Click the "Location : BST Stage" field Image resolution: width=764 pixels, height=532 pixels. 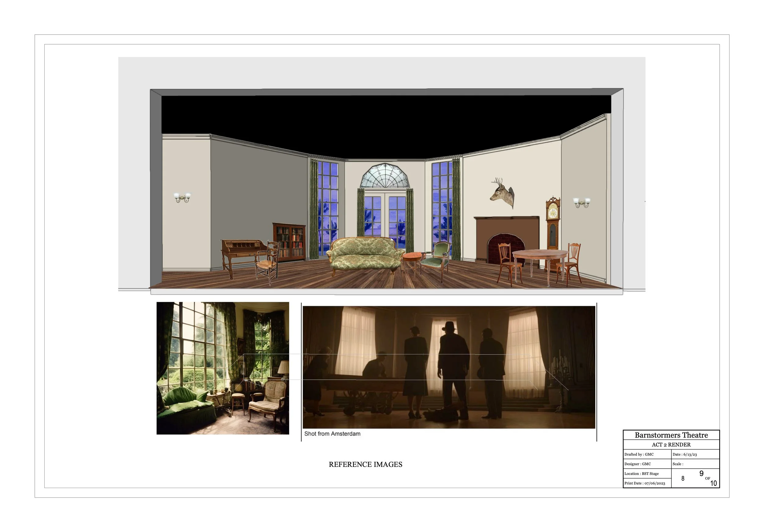click(x=641, y=473)
